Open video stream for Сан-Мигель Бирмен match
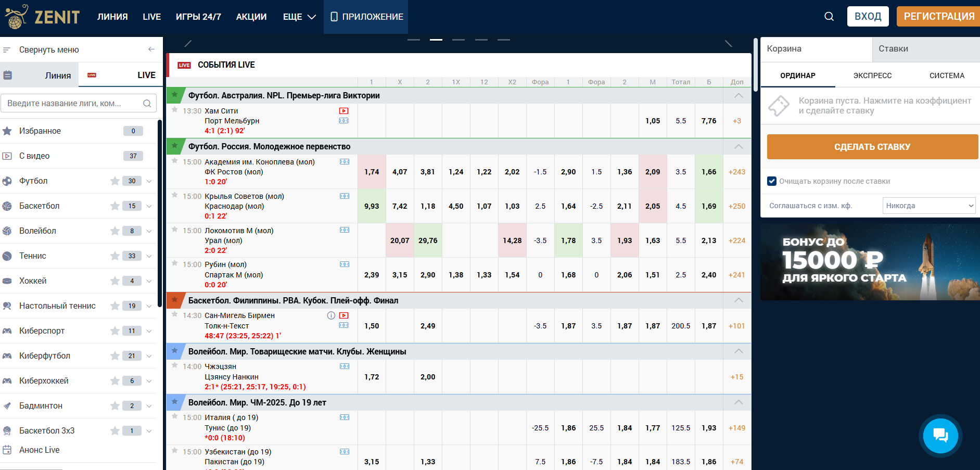Screen dimensions: 980x470 click(x=343, y=315)
